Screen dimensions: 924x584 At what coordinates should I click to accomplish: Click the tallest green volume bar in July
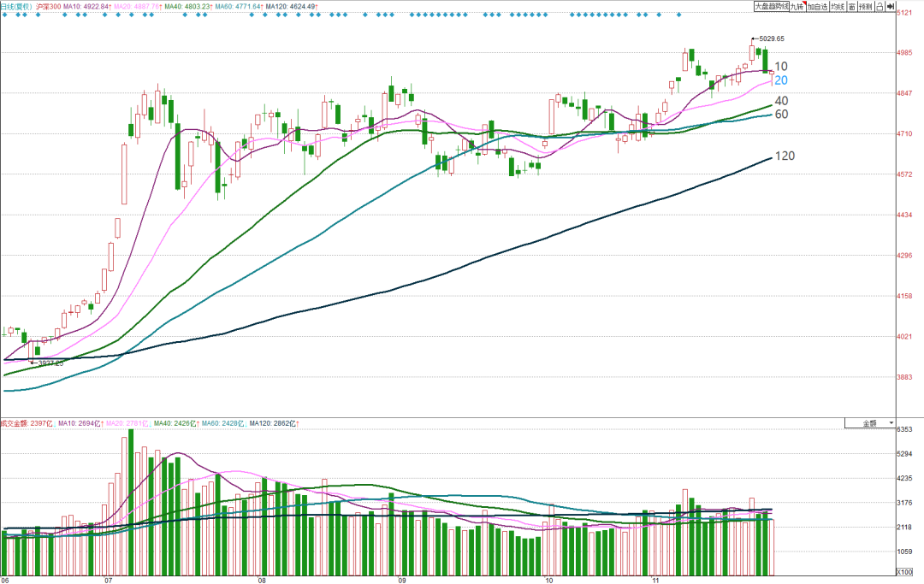point(131,502)
